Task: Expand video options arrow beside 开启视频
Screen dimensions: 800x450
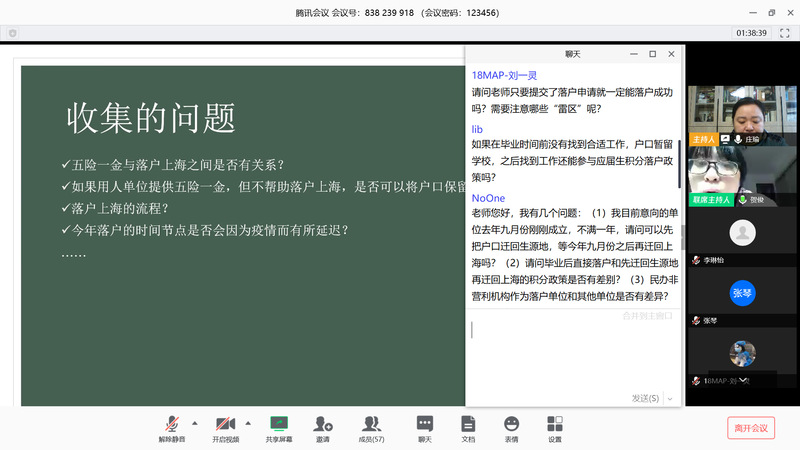Action: tap(248, 423)
